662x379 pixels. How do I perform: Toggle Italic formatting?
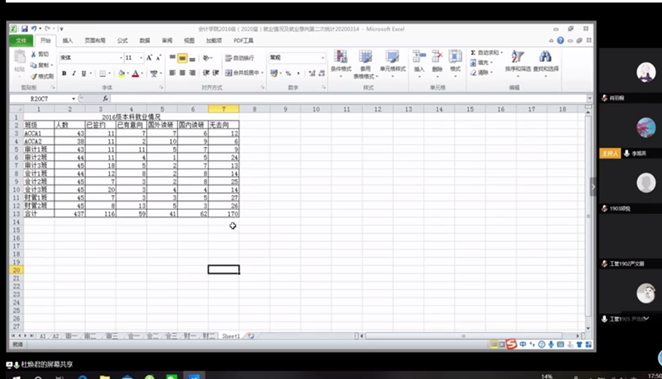[74, 73]
